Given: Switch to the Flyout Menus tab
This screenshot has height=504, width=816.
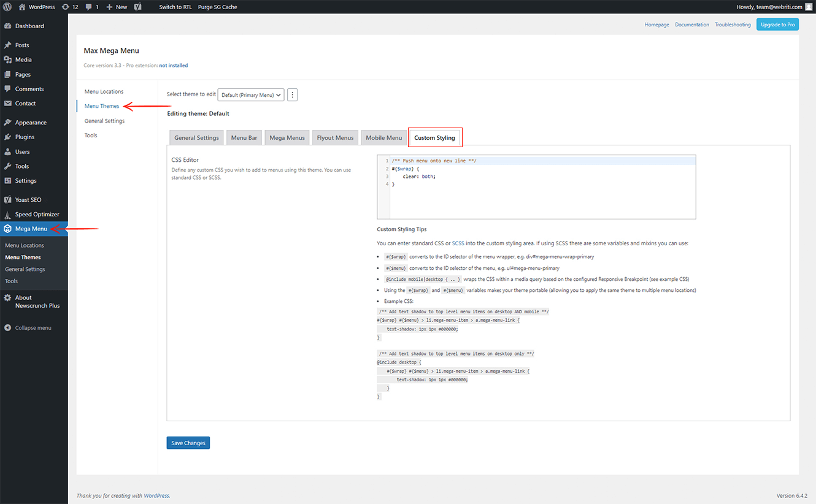Looking at the screenshot, I should click(x=335, y=138).
